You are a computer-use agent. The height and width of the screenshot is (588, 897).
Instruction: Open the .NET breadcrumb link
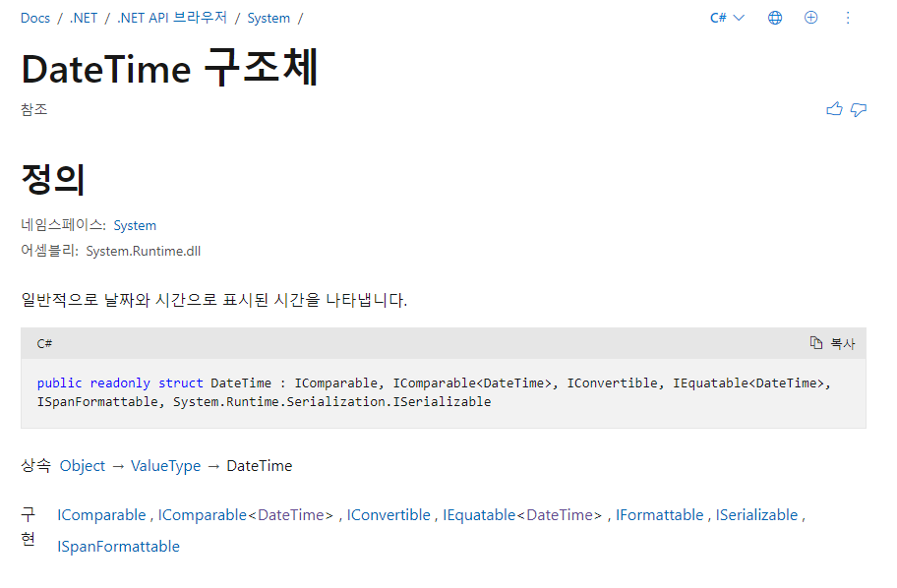click(84, 19)
